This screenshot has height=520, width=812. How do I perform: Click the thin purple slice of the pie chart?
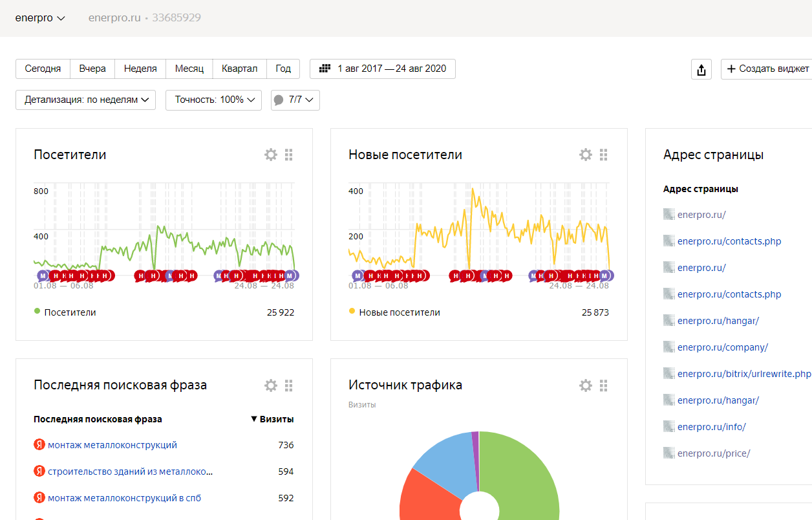476,453
